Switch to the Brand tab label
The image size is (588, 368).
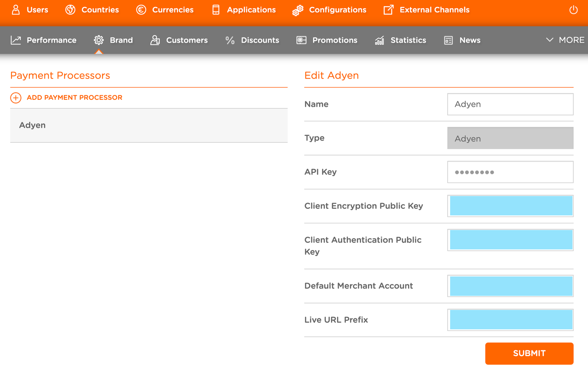pos(121,40)
